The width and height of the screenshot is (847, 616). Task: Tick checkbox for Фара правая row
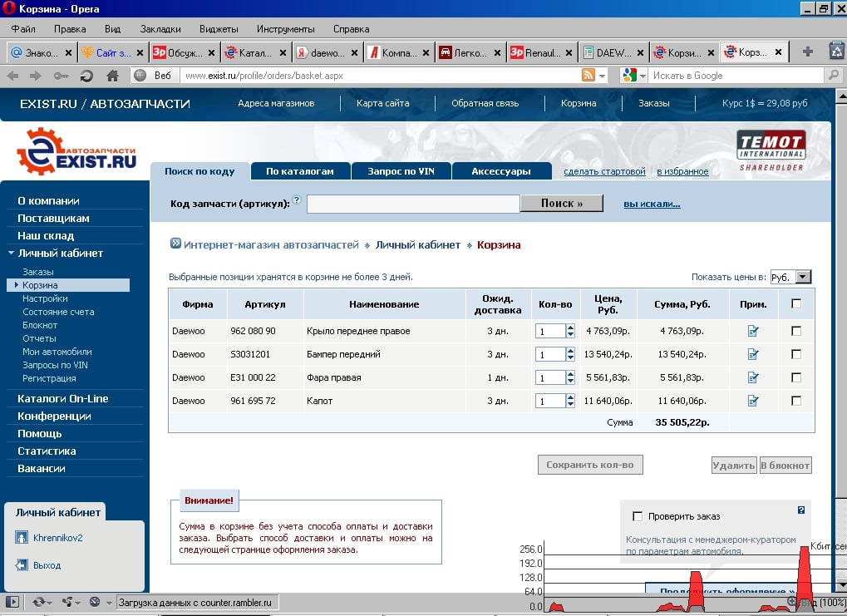coord(796,377)
